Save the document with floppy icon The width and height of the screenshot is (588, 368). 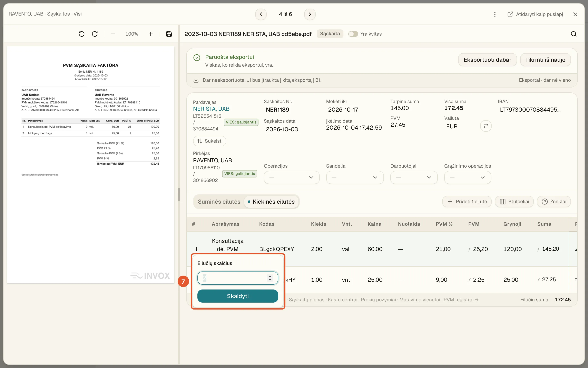click(x=169, y=34)
